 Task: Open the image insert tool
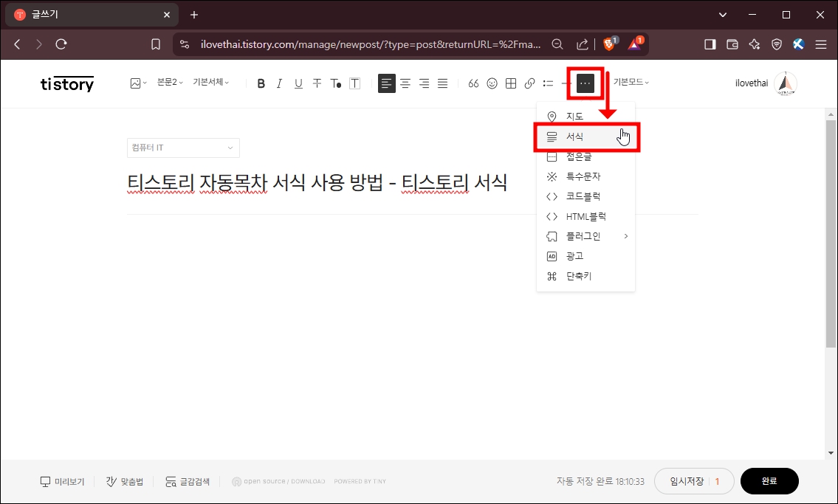[134, 83]
